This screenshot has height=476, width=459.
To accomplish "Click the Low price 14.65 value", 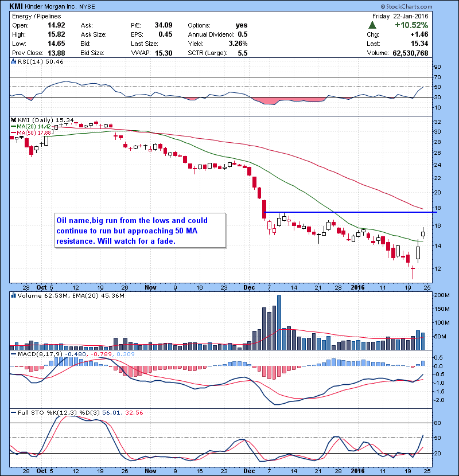I will [x=56, y=44].
